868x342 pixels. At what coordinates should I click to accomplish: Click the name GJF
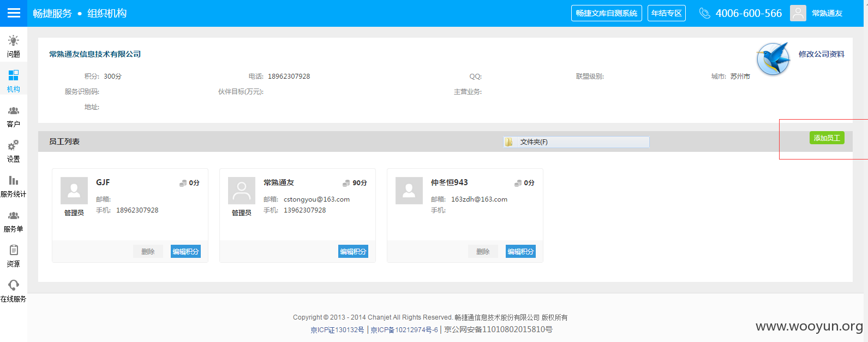103,182
